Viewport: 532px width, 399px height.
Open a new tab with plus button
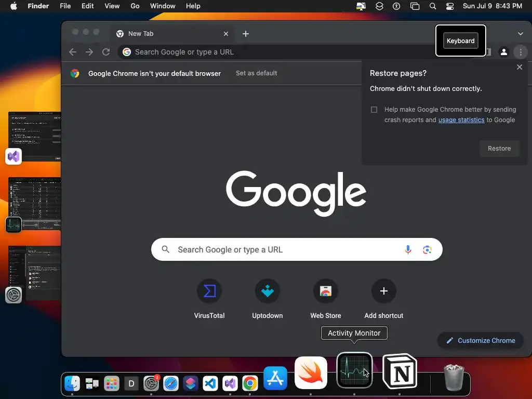246,34
